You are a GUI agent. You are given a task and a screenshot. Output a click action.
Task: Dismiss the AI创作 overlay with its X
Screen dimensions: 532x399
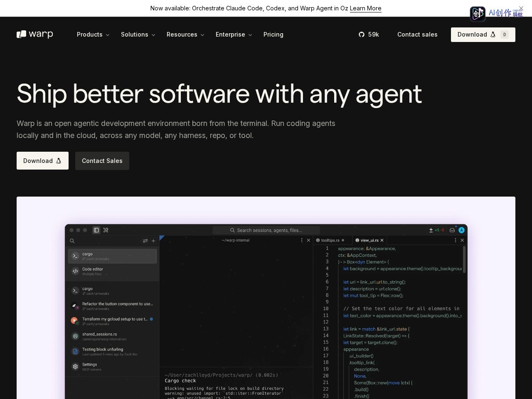(521, 8)
